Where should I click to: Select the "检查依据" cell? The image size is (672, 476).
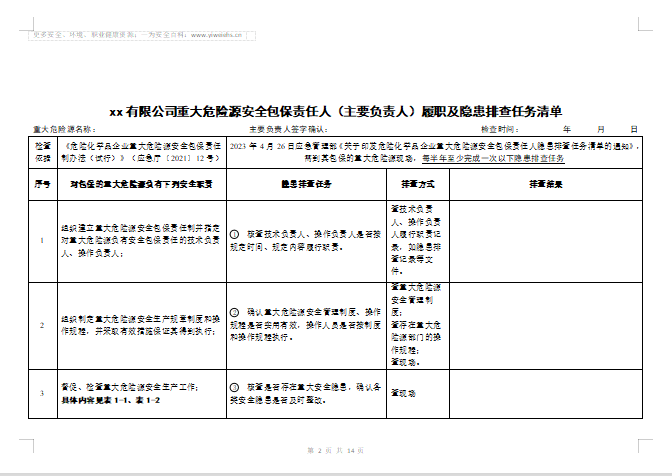tap(43, 152)
